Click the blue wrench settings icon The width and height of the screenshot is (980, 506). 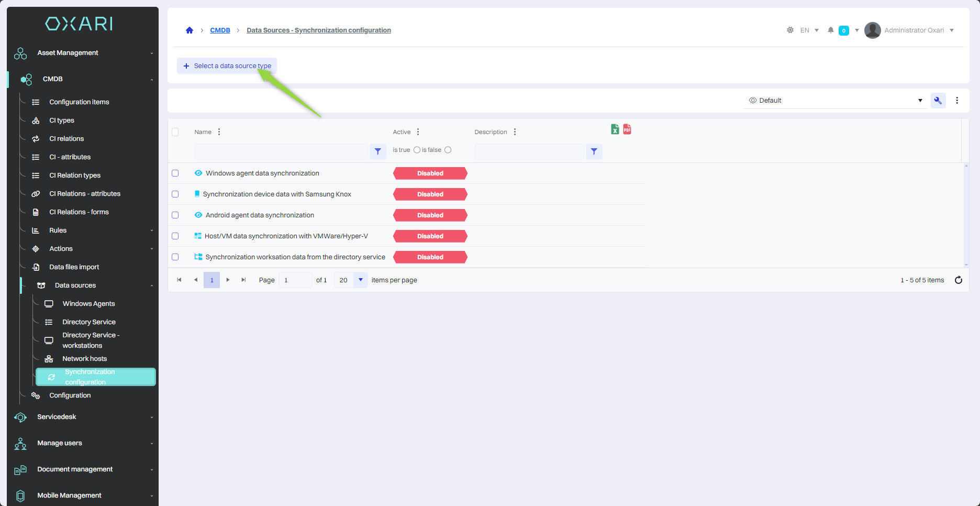[938, 101]
